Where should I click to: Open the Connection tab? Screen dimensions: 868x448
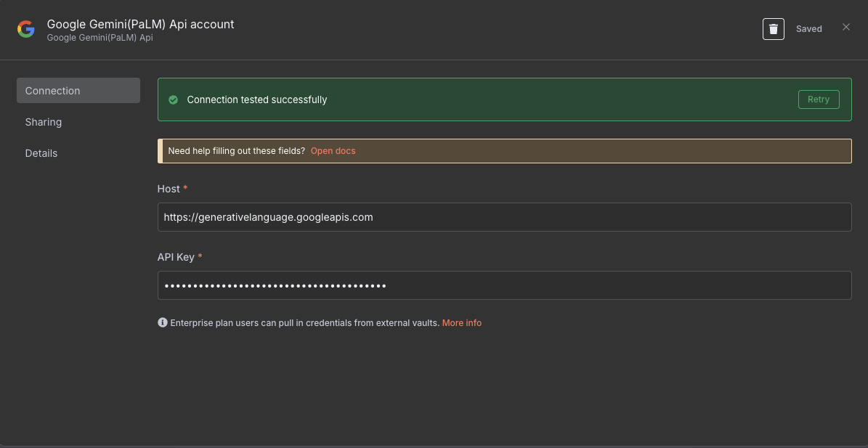pyautogui.click(x=78, y=91)
